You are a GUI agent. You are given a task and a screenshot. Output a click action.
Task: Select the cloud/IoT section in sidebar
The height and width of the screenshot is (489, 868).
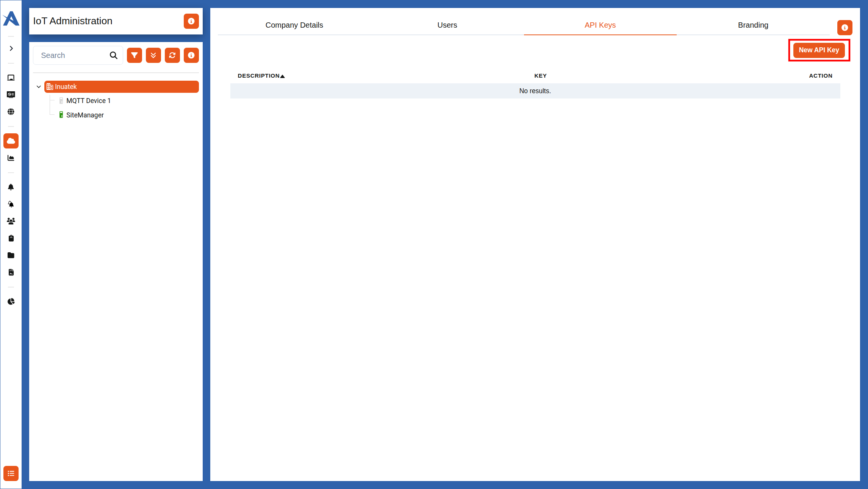click(11, 141)
